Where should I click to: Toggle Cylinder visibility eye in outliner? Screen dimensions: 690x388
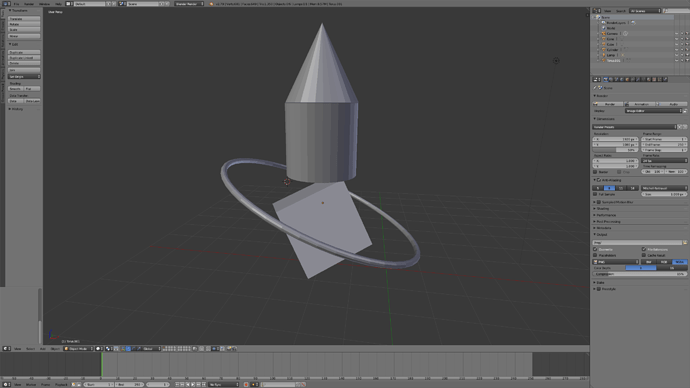[x=677, y=50]
